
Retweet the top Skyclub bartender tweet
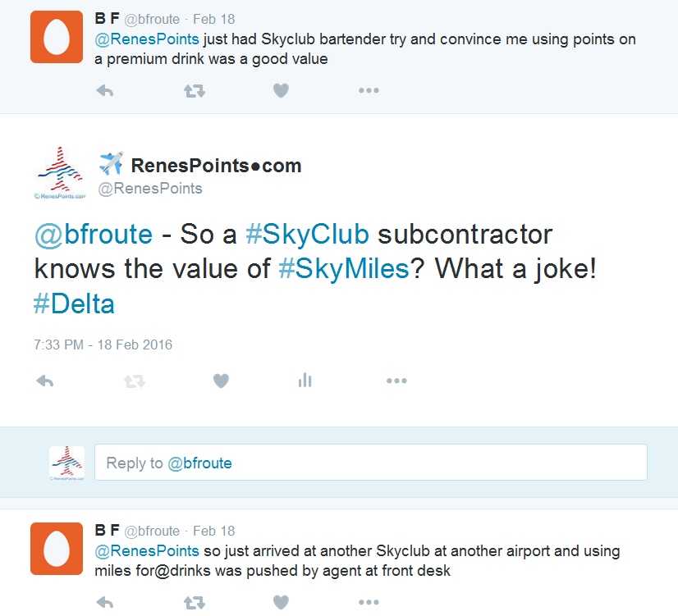194,91
